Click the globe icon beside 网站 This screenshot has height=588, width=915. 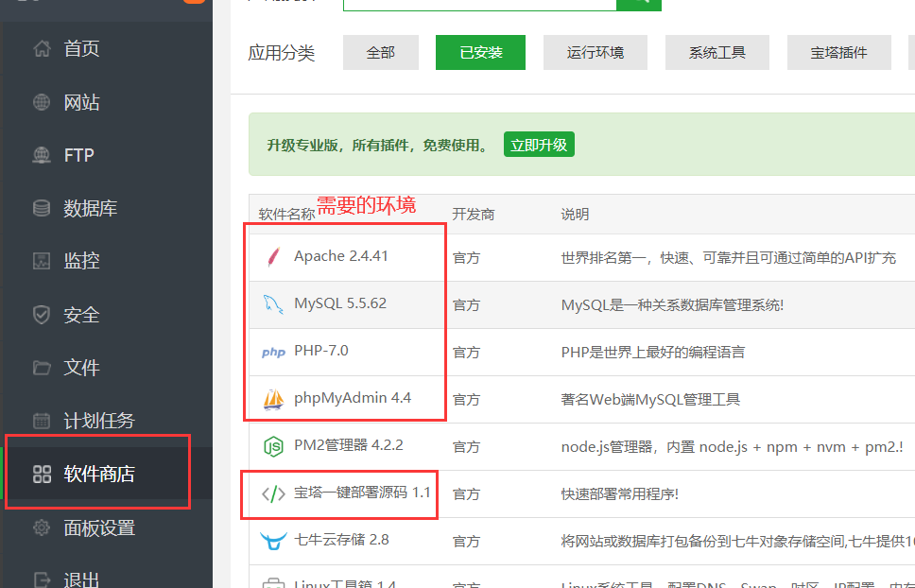(x=42, y=102)
